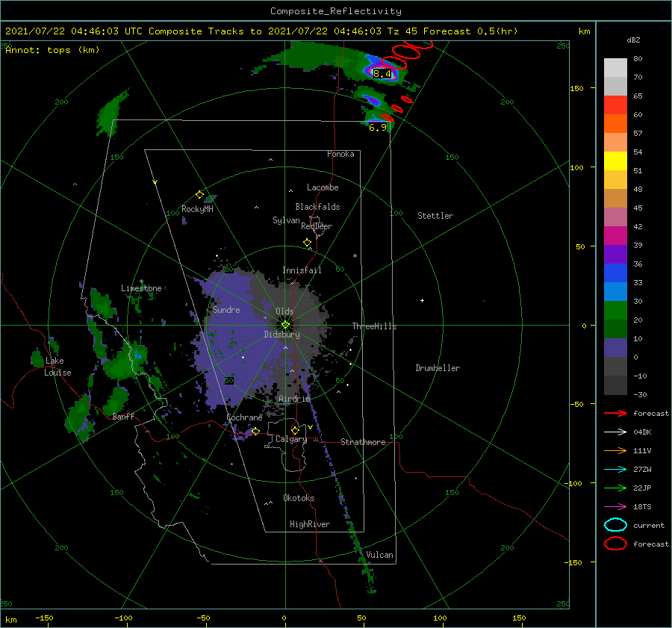Choose the royal blue swatch below 36 dBZ
Screen dimensions: 672x628
click(615, 273)
